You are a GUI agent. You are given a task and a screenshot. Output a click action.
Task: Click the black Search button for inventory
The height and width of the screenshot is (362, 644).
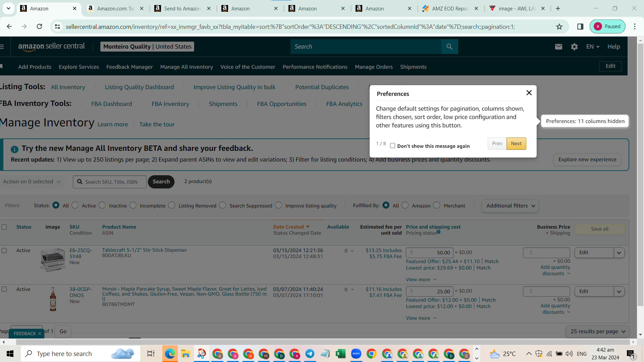161,182
